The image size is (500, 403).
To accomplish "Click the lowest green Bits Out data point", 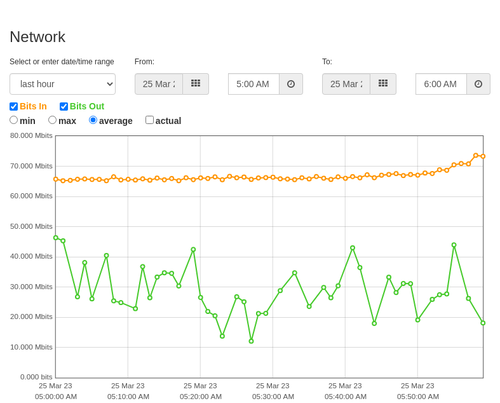I will click(251, 341).
